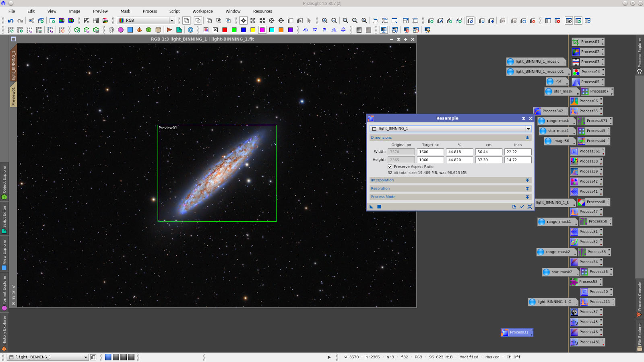Open the Process Explorer settings gear
Viewport: 644px width, 362px height.
coord(639,71)
